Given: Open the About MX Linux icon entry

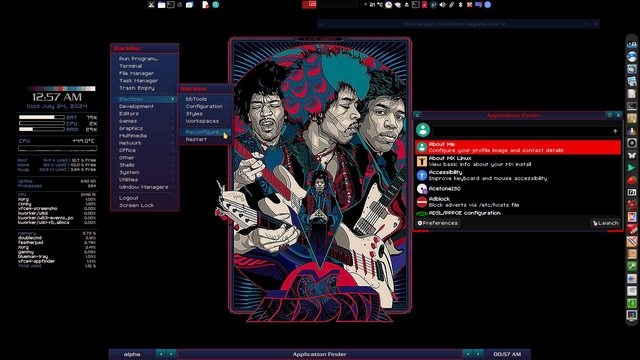Looking at the screenshot, I should pyautogui.click(x=422, y=161).
